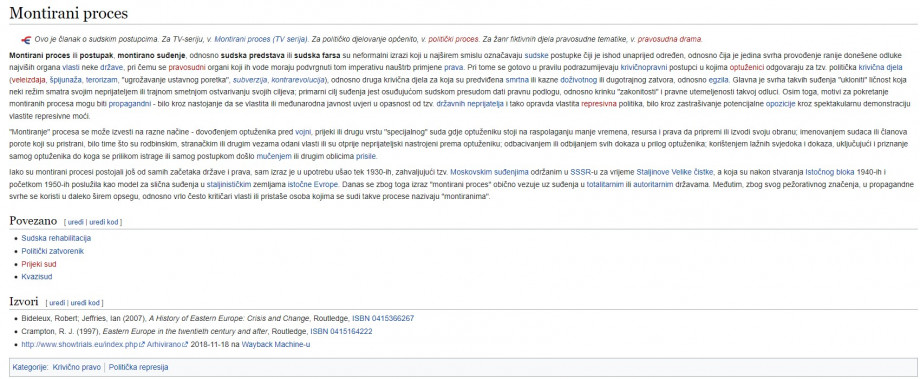The image size is (920, 379).
Task: Open the 'Wayback Machine-u' link
Action: tap(276, 344)
